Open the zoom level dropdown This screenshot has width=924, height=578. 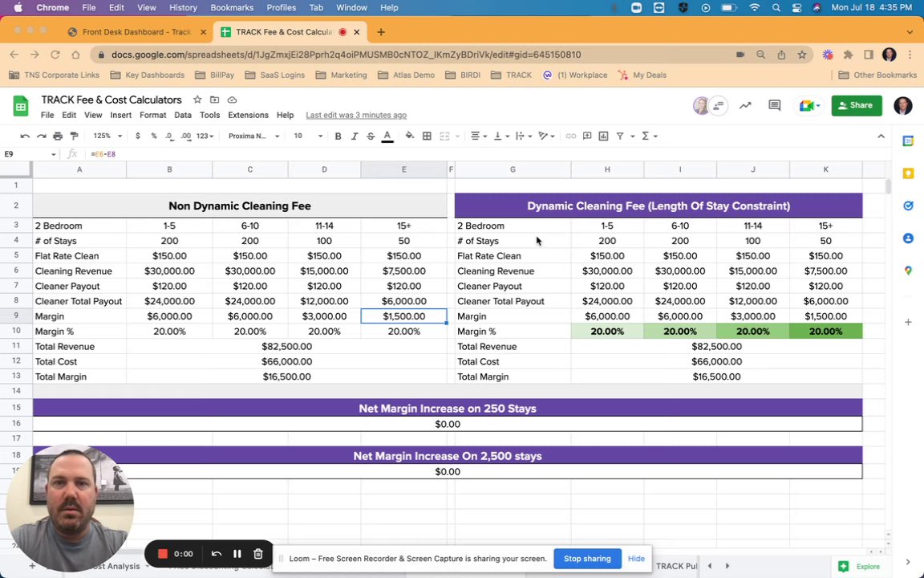(107, 136)
